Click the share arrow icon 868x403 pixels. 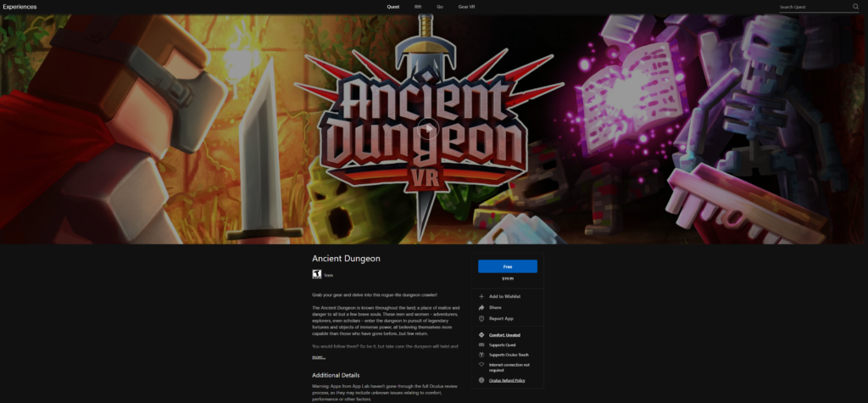[x=481, y=308]
